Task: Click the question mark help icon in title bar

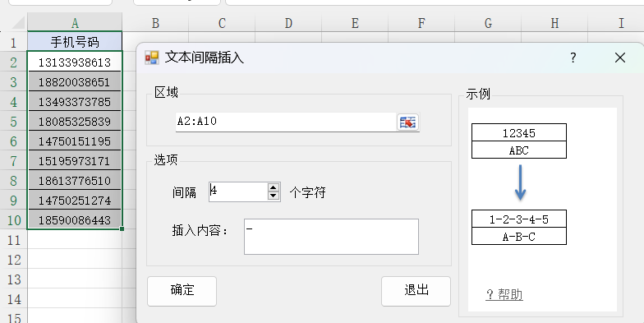Action: [573, 58]
